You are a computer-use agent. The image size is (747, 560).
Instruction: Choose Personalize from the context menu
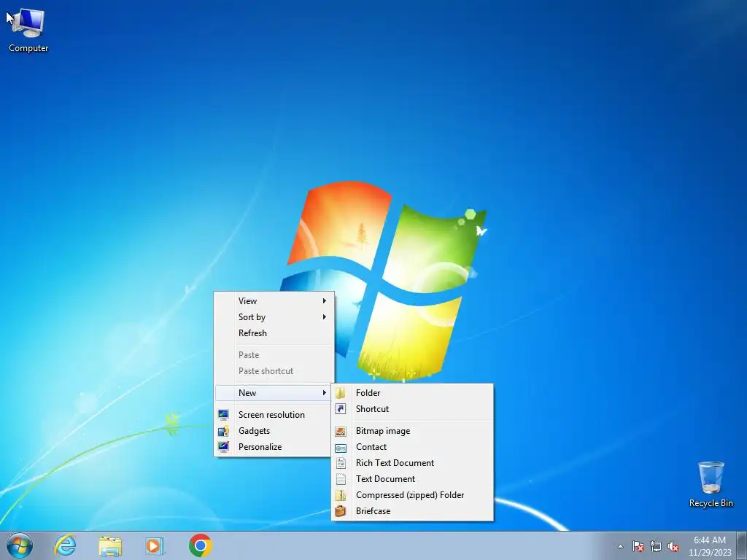tap(274, 447)
